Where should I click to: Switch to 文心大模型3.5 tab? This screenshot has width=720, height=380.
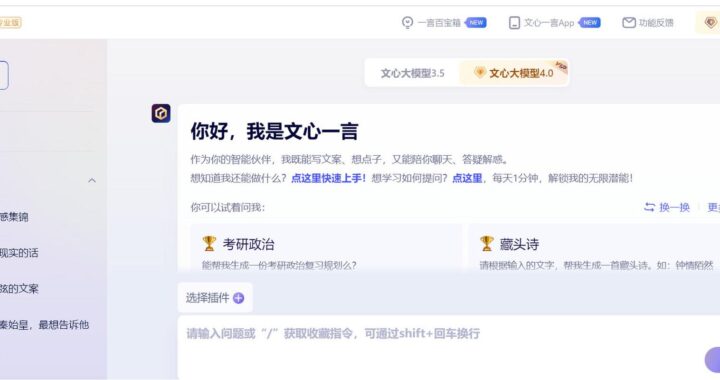tap(412, 73)
